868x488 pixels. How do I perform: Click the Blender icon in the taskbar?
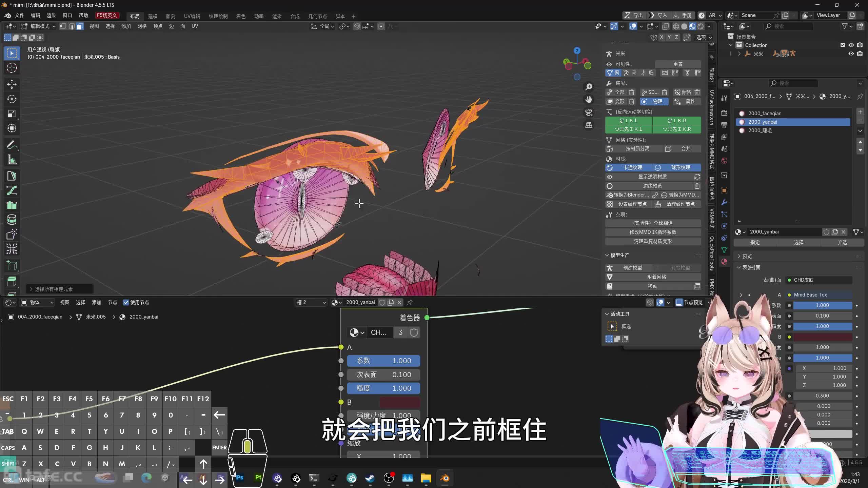pos(445,478)
